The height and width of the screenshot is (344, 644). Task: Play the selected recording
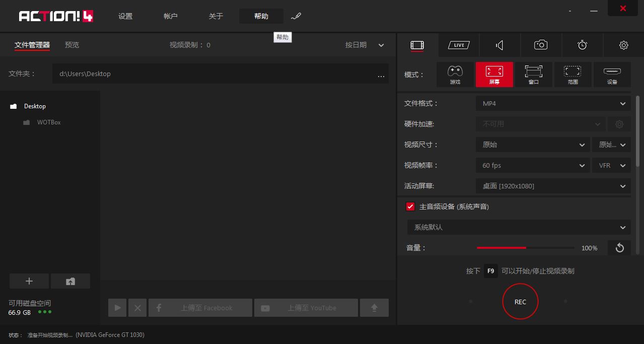117,308
